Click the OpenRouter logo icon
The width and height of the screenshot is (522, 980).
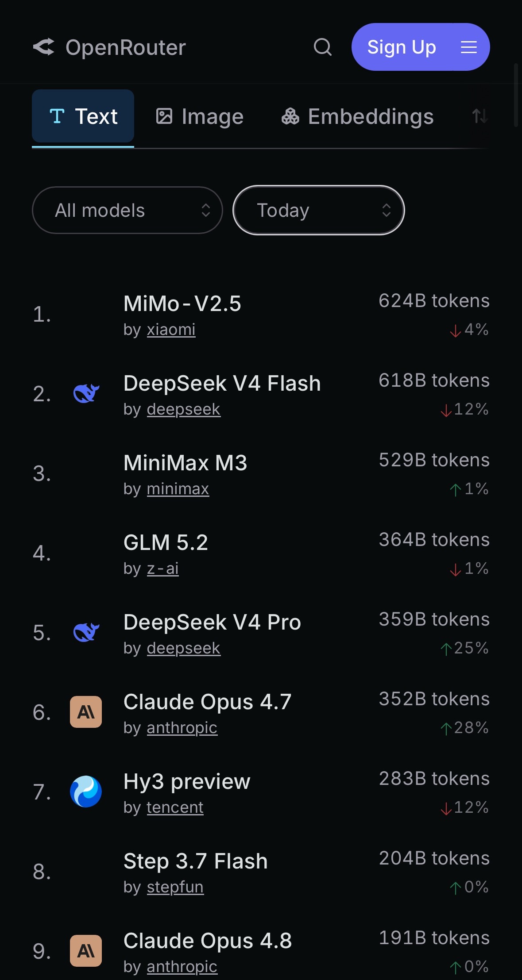point(44,47)
